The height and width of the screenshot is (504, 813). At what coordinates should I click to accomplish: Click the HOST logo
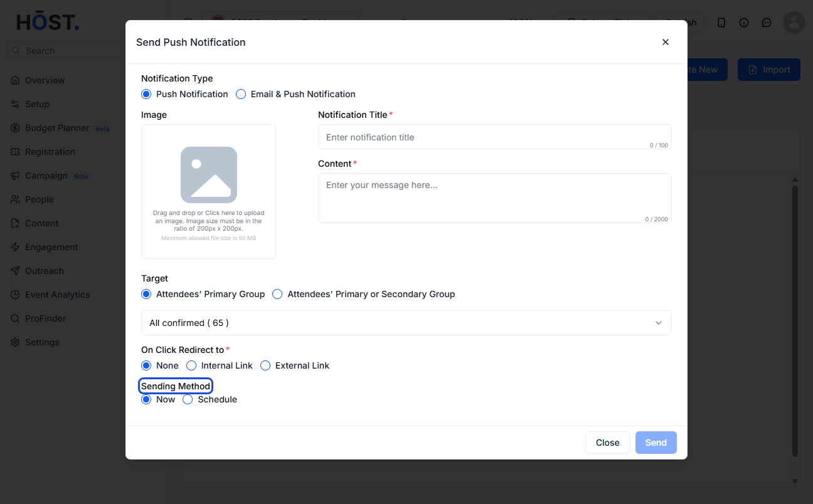pyautogui.click(x=48, y=22)
